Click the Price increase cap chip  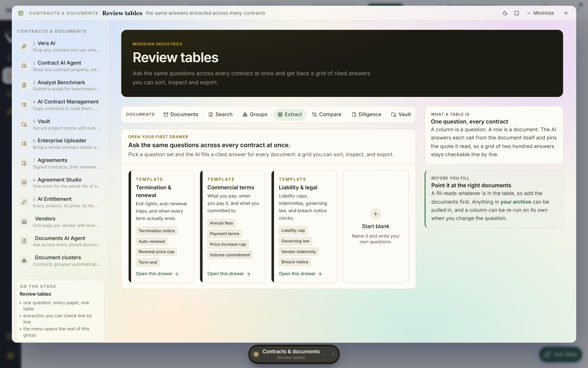228,244
